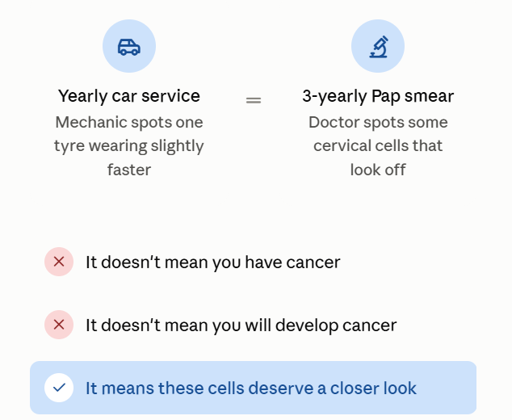Viewport: 512px width, 420px height.
Task: Click the words 'look off' in Pap description
Action: [378, 170]
